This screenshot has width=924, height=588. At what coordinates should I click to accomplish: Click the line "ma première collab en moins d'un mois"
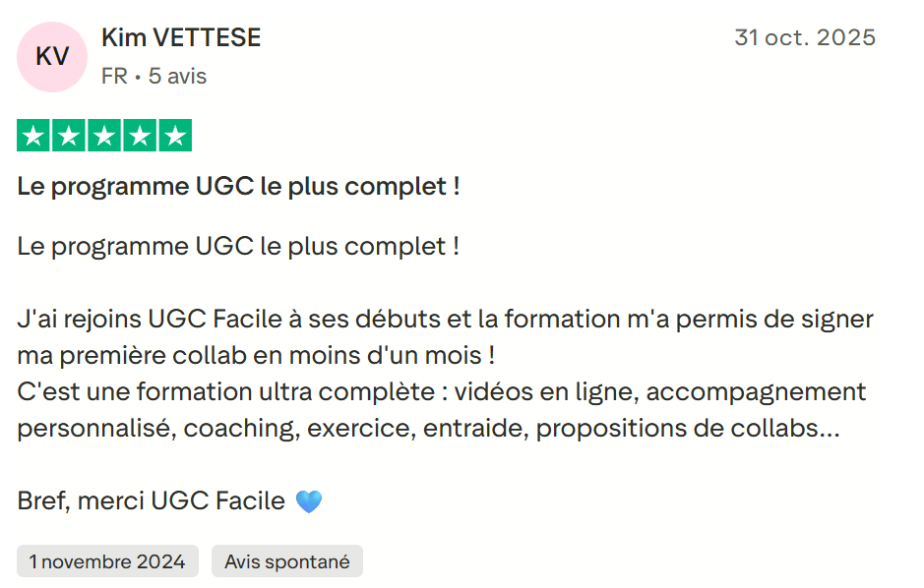click(255, 355)
